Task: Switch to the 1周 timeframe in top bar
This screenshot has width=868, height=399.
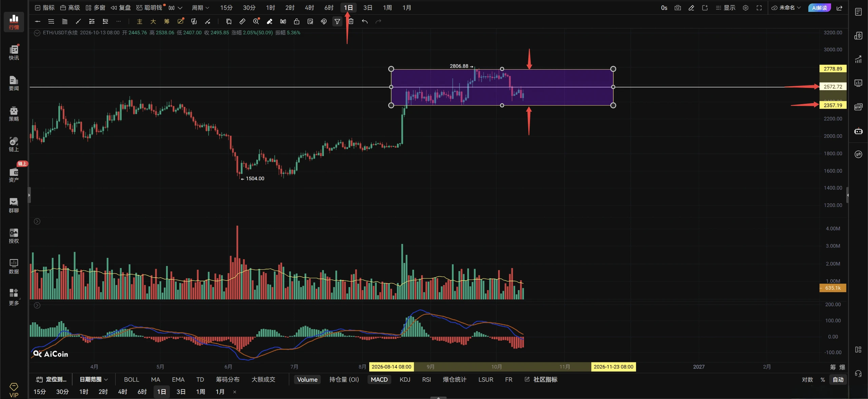Action: [387, 7]
